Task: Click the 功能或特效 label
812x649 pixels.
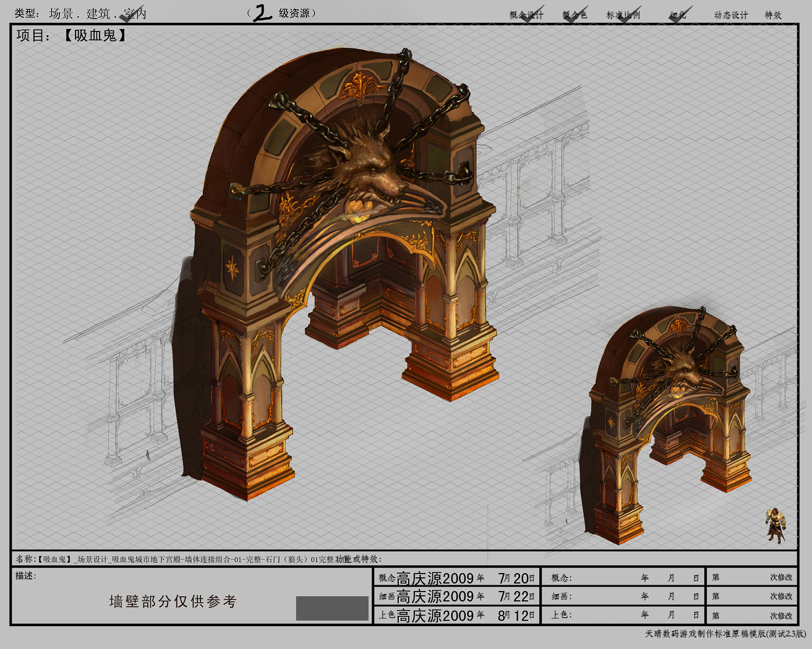Action: [x=359, y=559]
